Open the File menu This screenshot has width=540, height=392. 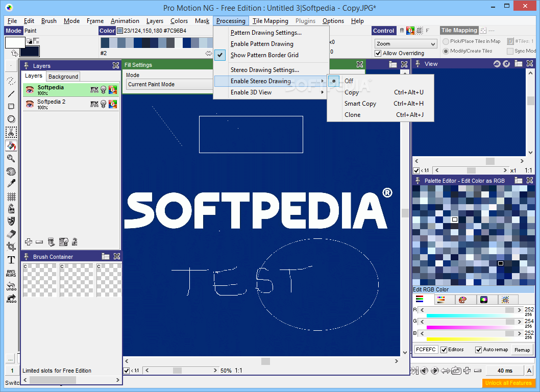click(12, 21)
